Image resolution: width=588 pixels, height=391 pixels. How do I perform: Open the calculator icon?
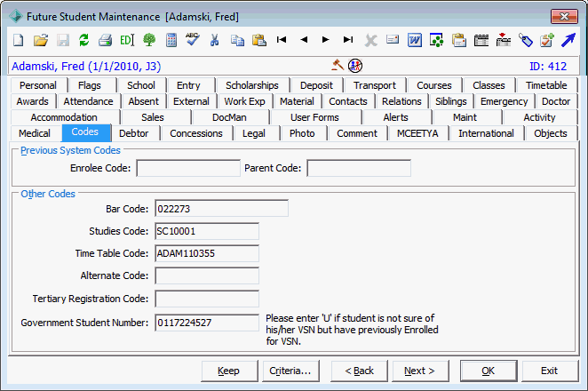coord(171,40)
